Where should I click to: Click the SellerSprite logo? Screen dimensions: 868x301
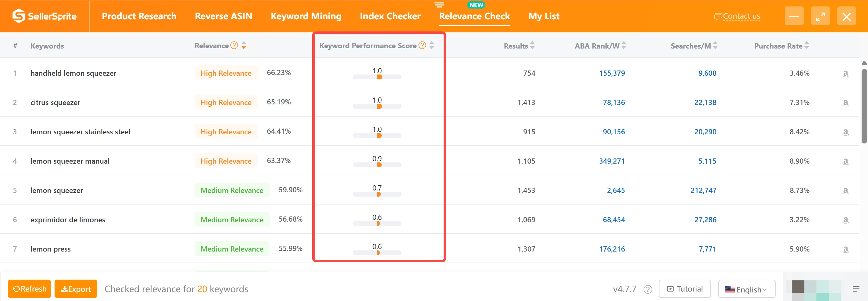click(x=45, y=16)
